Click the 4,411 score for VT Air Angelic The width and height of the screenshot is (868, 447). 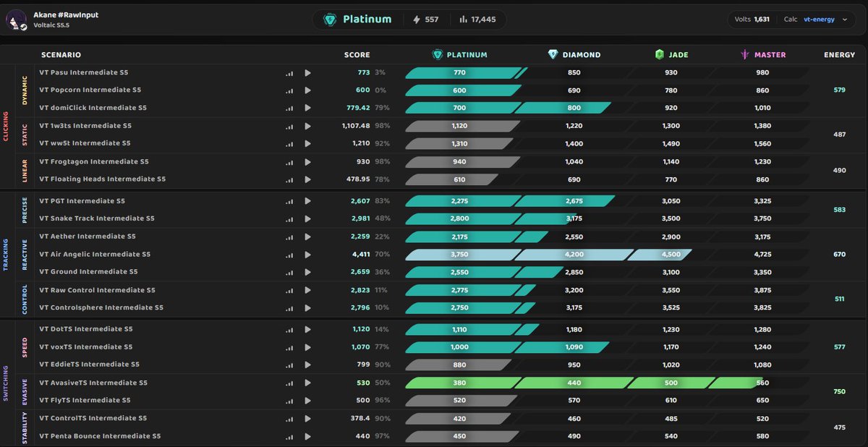[x=360, y=254]
